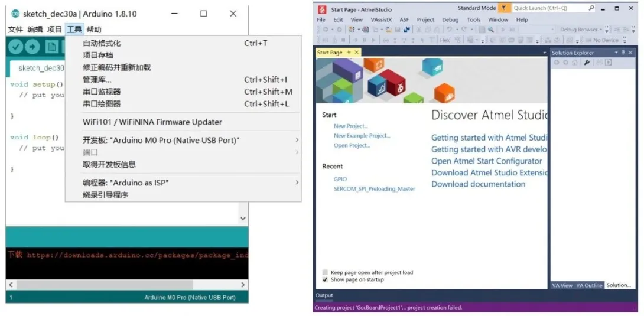Click the Quick Launch search magnifier icon
This screenshot has height=316, width=644.
591,8
